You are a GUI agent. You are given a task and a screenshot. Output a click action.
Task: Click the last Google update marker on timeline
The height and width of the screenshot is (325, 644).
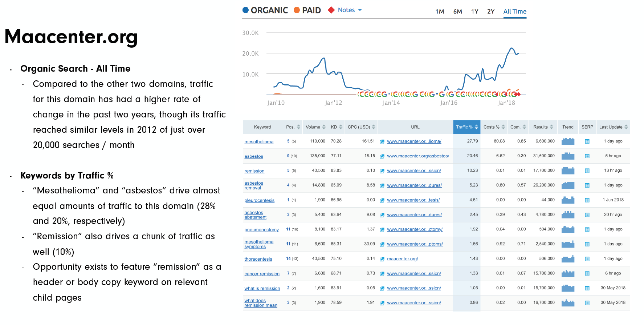click(x=514, y=94)
